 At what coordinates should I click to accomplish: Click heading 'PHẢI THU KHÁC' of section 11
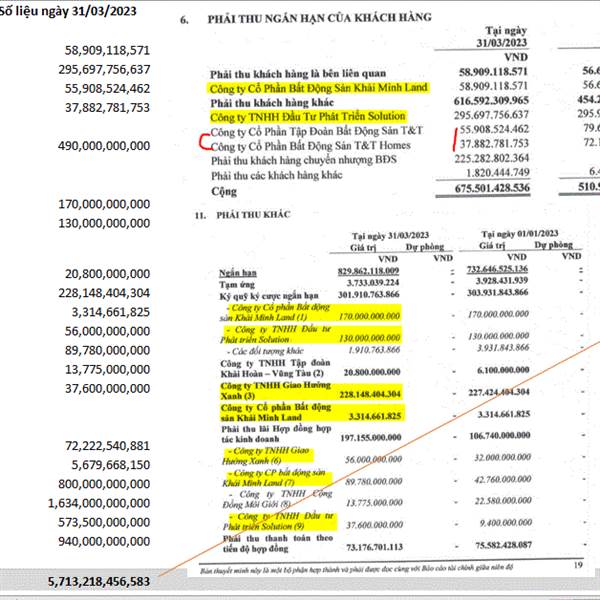coord(253,215)
